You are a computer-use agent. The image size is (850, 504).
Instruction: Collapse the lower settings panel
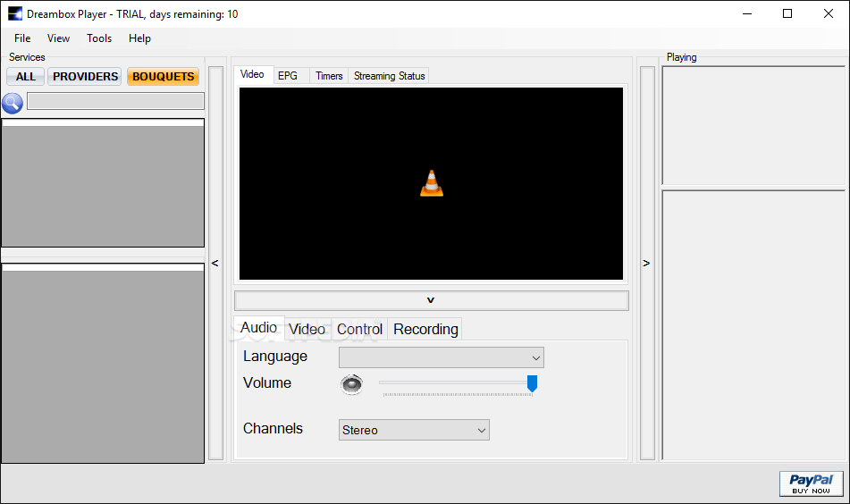pyautogui.click(x=432, y=300)
